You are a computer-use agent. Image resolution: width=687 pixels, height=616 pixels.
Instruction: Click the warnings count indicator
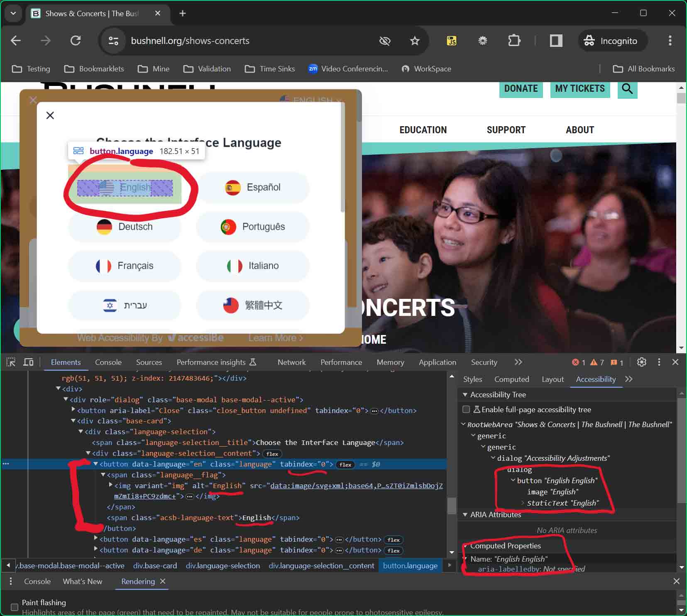[597, 362]
